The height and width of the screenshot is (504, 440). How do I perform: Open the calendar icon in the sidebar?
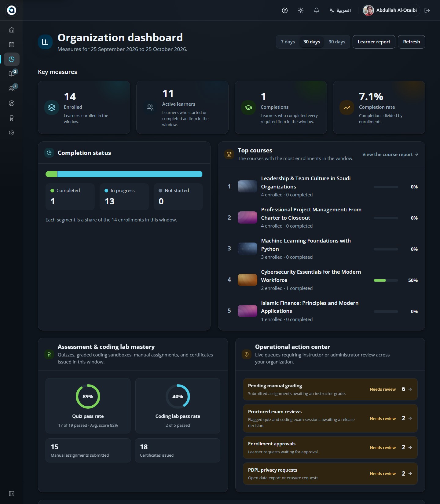coord(12,45)
